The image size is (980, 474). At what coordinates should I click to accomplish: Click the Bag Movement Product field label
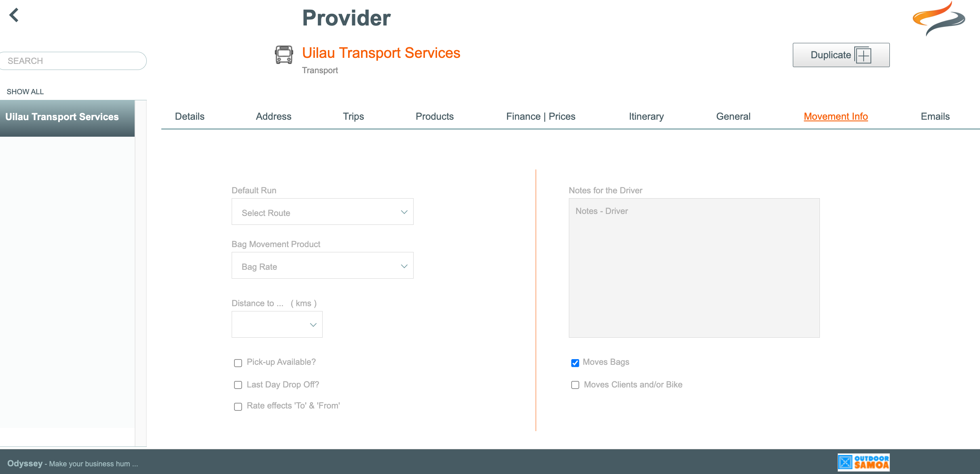tap(276, 244)
